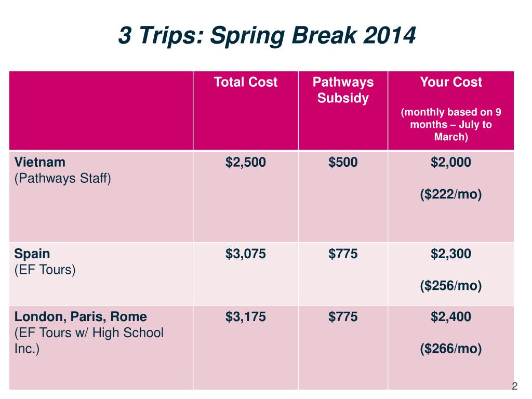Click the slide page number 2
Screen dimensions: 532x399
click(x=514, y=386)
